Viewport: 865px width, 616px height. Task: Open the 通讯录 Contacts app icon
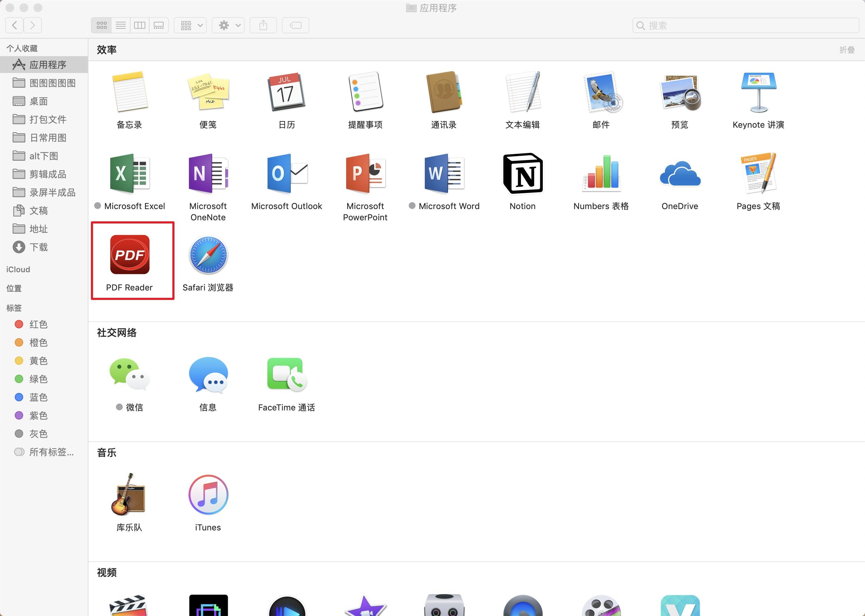click(x=444, y=92)
